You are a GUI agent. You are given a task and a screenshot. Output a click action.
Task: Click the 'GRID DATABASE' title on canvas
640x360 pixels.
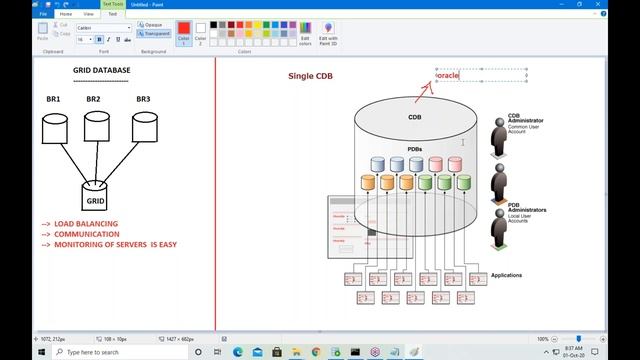coord(102,70)
